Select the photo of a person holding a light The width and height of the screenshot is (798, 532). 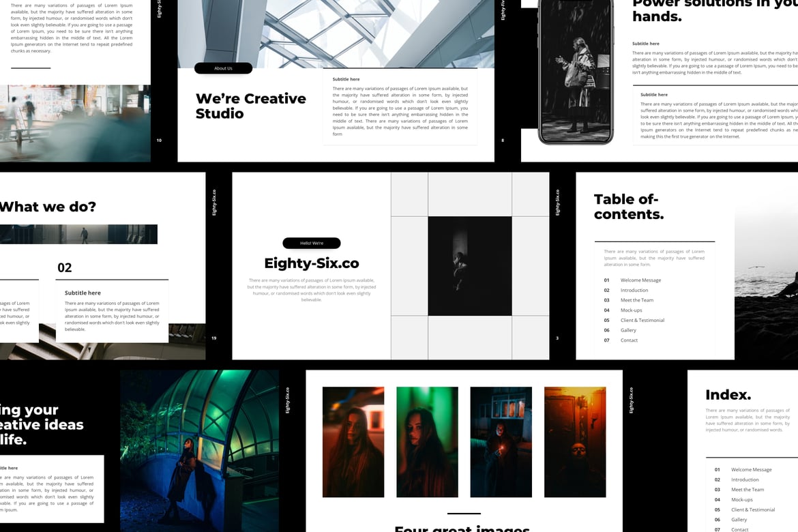(x=501, y=442)
